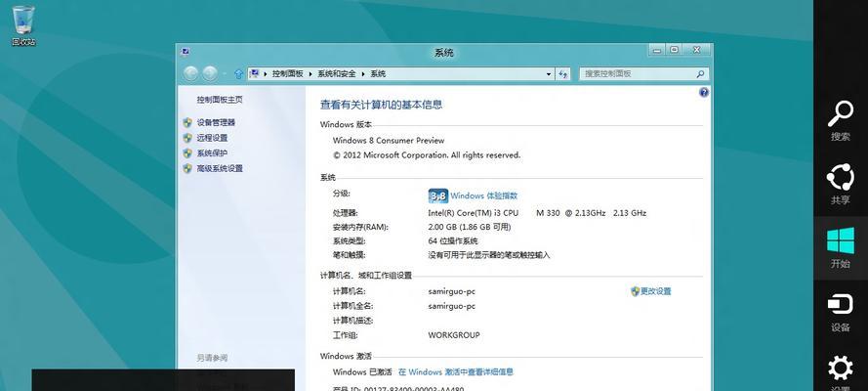
Task: Maximize the 系统 window
Action: [x=674, y=51]
